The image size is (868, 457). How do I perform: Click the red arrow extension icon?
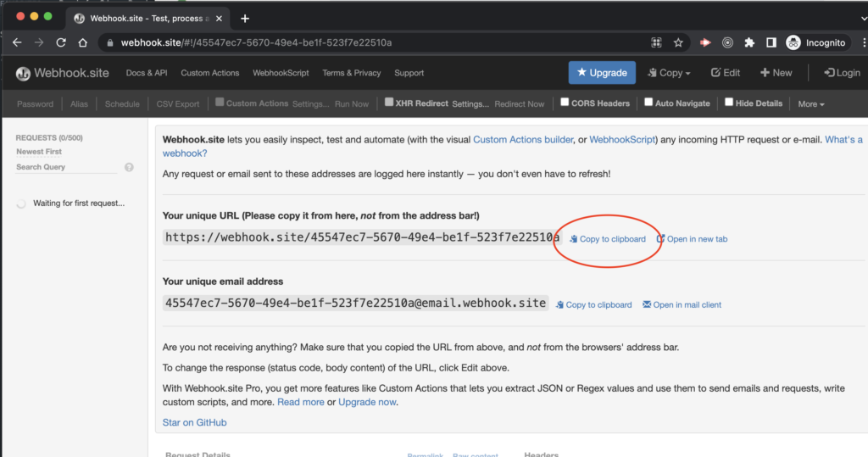[705, 42]
